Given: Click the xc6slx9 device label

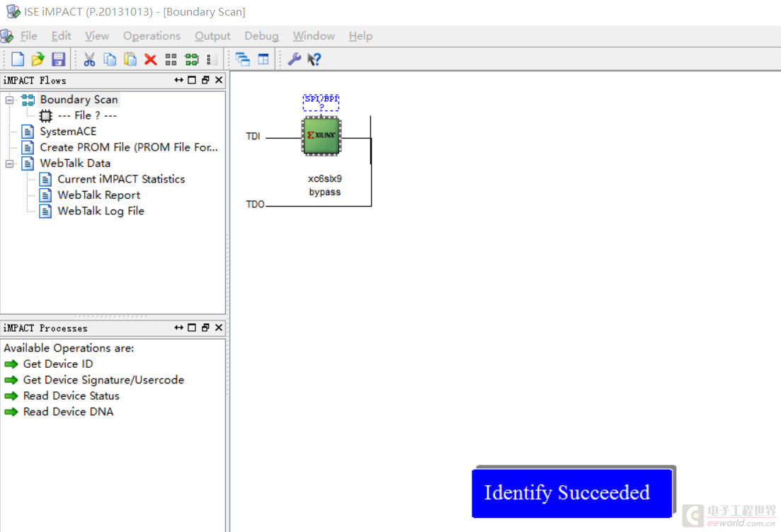Looking at the screenshot, I should pos(325,179).
